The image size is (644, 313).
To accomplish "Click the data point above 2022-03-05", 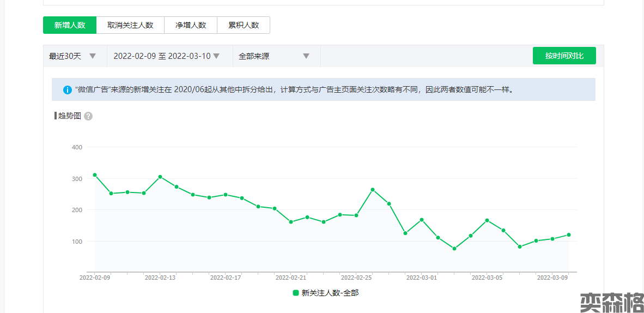I will (487, 220).
